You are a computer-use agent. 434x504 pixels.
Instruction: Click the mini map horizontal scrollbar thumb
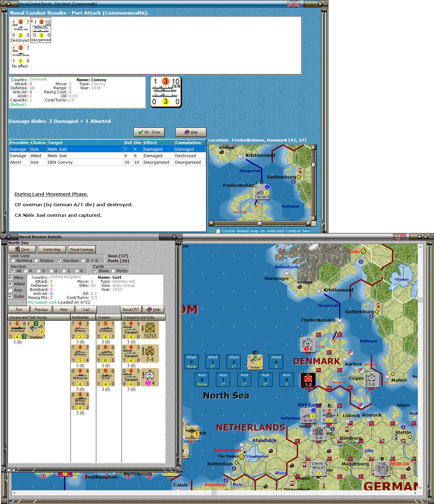259,223
